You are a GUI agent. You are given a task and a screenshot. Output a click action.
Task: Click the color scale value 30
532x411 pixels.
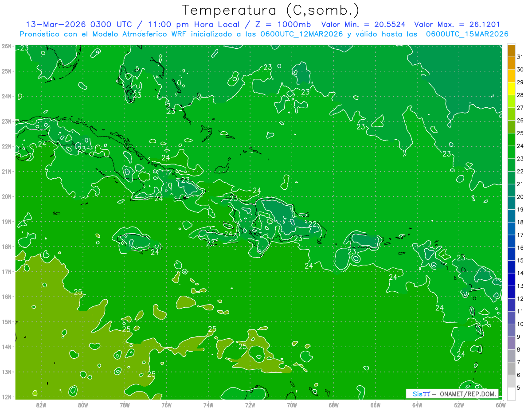tap(520, 70)
